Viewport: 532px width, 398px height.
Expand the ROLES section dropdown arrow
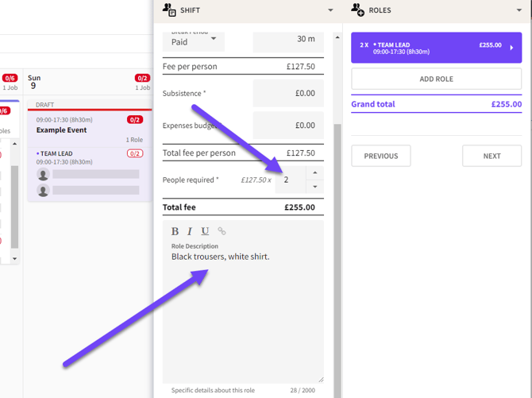(x=519, y=10)
